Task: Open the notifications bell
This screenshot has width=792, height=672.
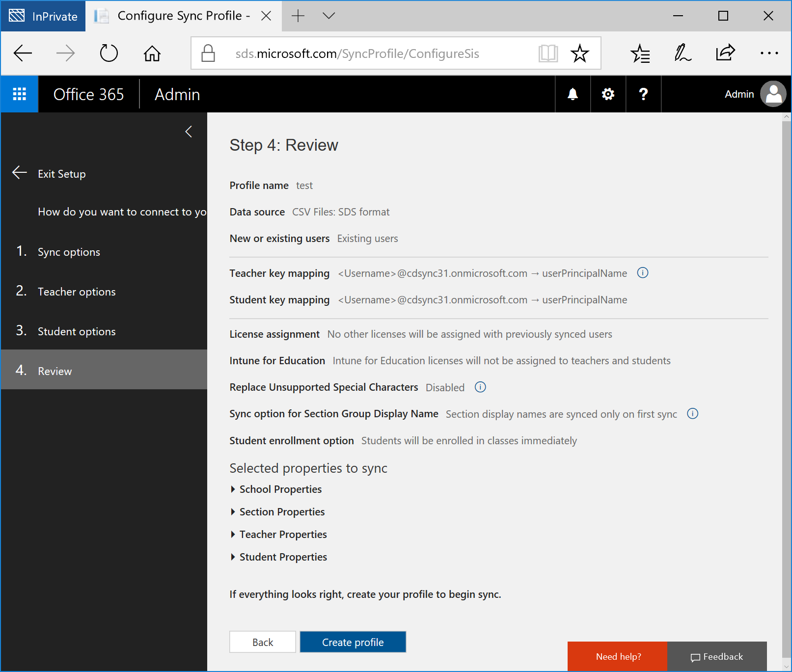Action: pos(573,94)
